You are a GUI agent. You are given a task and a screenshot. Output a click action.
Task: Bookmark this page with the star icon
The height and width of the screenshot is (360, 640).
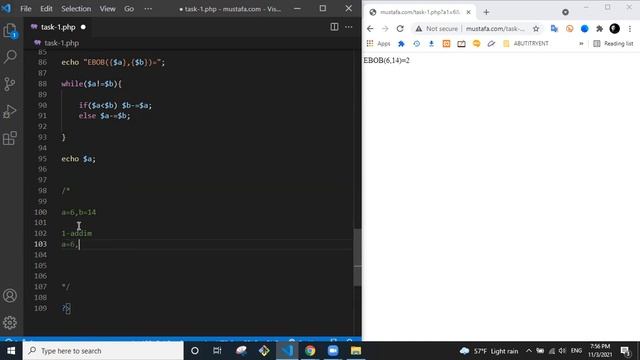coord(536,29)
